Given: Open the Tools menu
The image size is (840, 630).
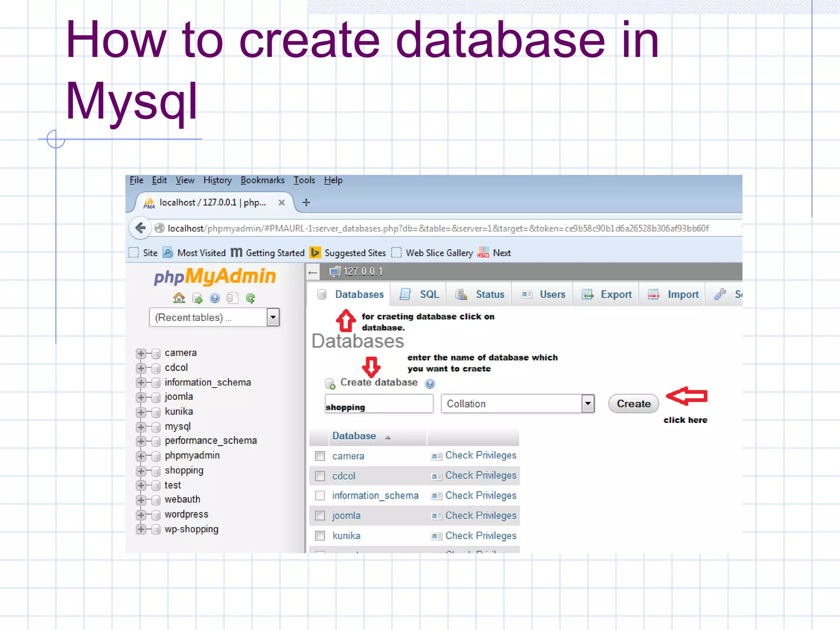Looking at the screenshot, I should pos(304,180).
